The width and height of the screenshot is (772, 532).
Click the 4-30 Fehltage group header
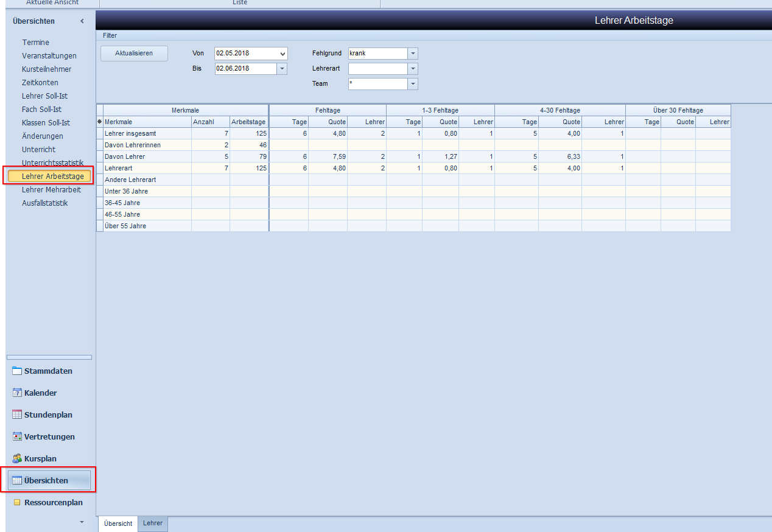tap(560, 110)
